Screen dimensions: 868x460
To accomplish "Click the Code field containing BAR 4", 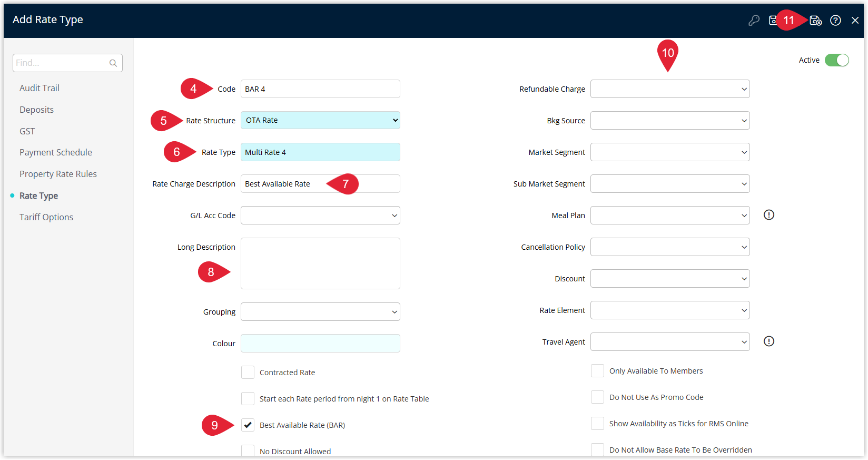I will click(x=320, y=89).
